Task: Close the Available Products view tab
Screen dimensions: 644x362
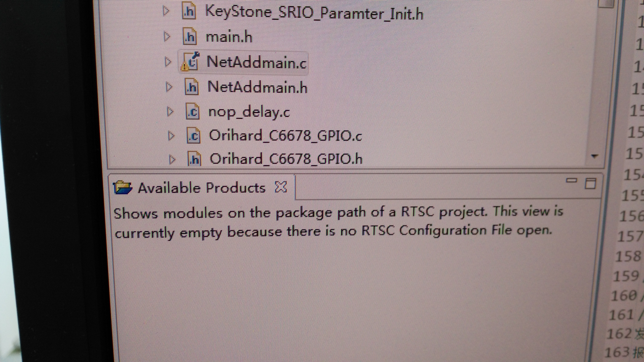Action: 281,187
